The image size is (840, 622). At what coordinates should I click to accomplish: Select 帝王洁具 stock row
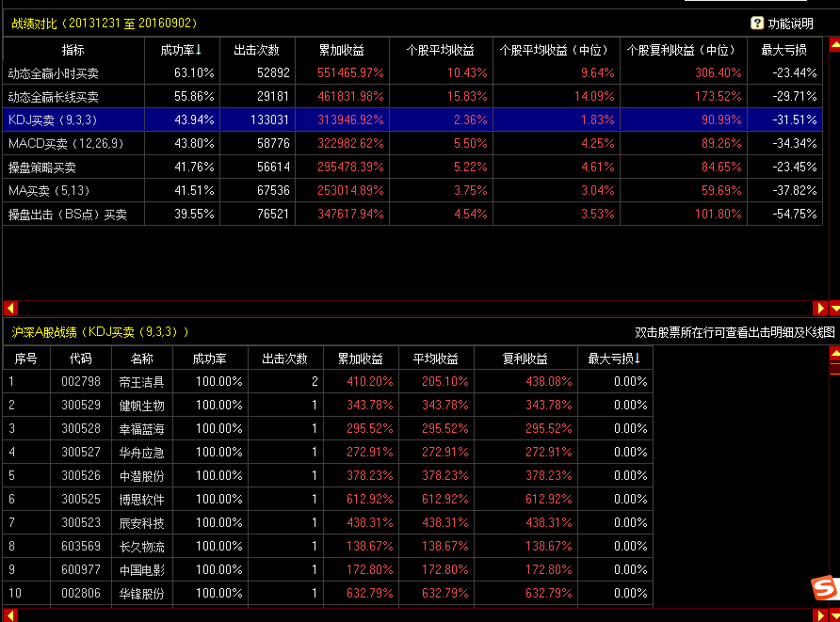click(141, 381)
